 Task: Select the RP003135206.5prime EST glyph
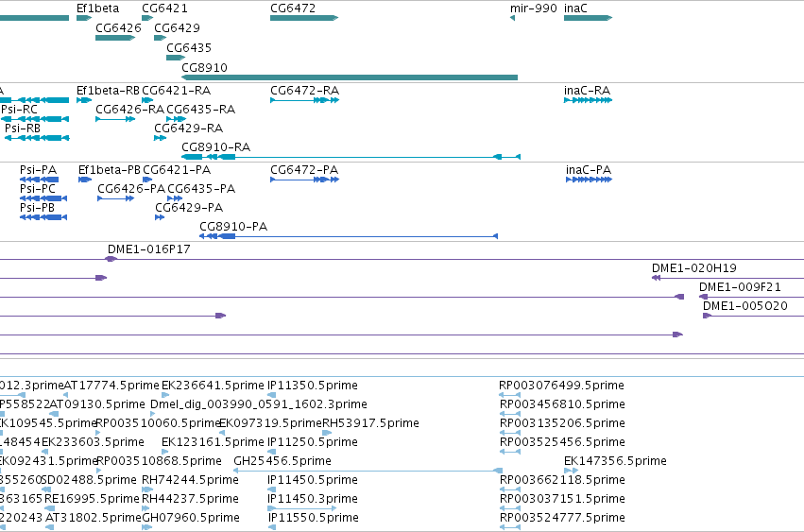[509, 433]
